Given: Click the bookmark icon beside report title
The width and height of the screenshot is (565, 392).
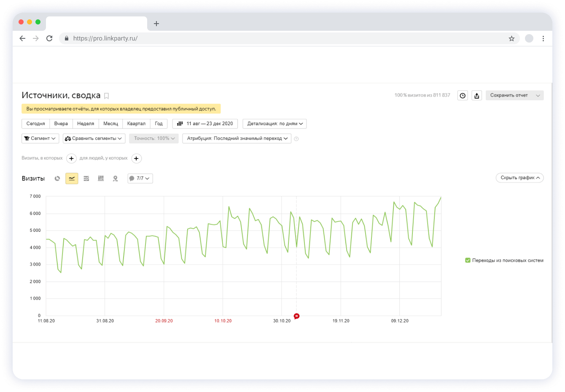Looking at the screenshot, I should tap(107, 96).
